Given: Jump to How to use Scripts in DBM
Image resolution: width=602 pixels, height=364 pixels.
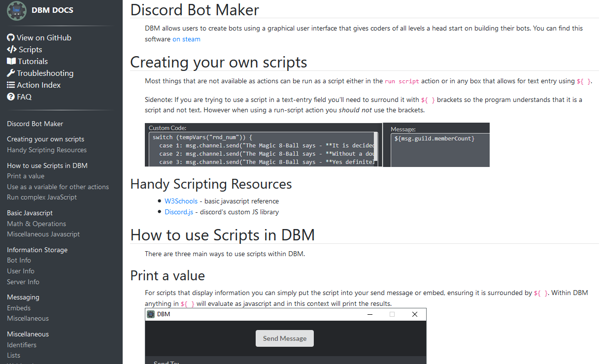Looking at the screenshot, I should (47, 165).
